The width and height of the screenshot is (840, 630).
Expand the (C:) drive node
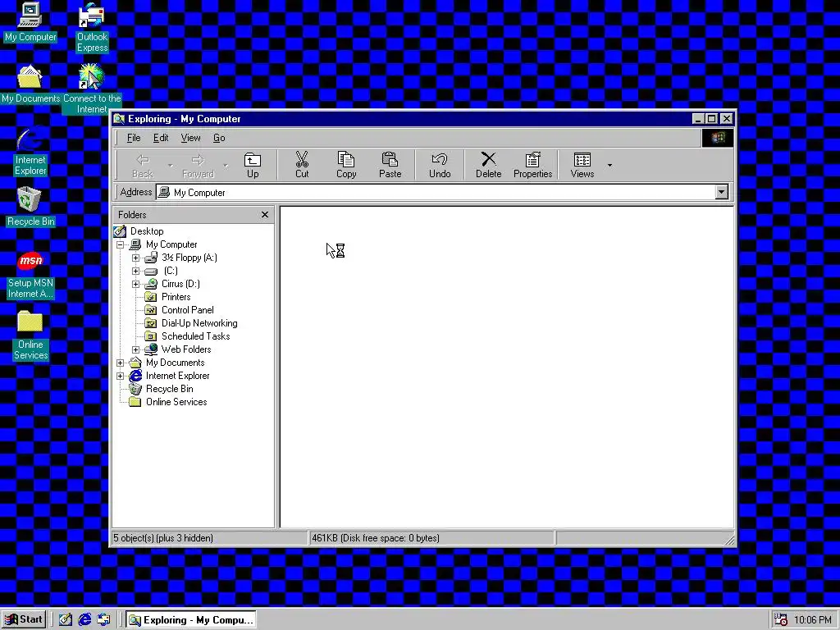(x=135, y=271)
